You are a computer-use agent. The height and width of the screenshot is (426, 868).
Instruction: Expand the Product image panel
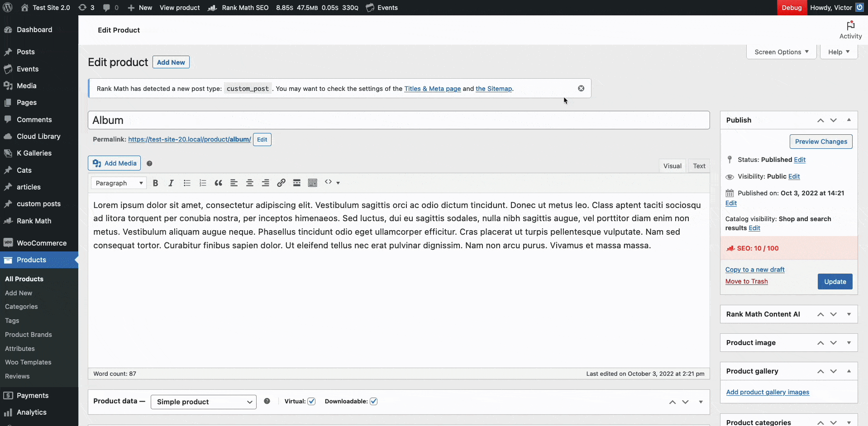point(849,343)
